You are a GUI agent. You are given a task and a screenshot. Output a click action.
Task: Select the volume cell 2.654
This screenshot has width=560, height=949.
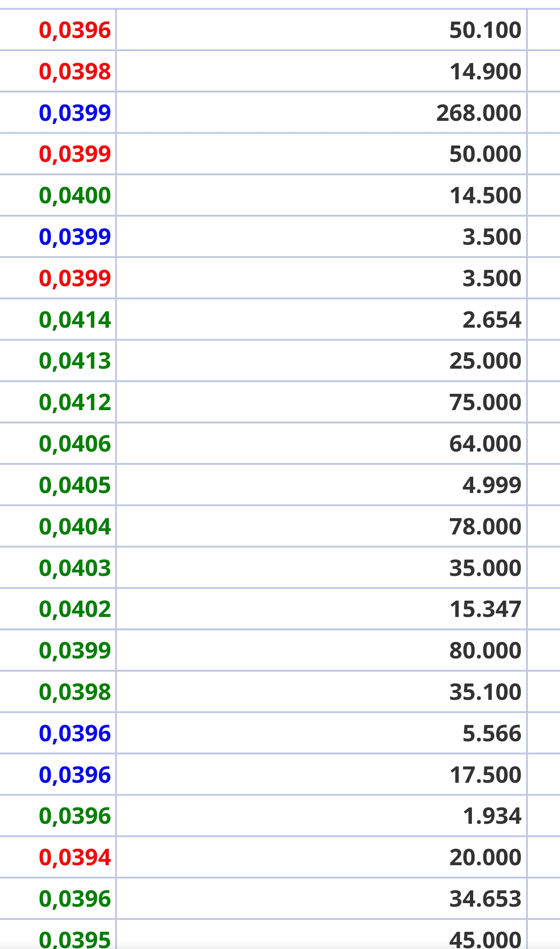coord(492,320)
